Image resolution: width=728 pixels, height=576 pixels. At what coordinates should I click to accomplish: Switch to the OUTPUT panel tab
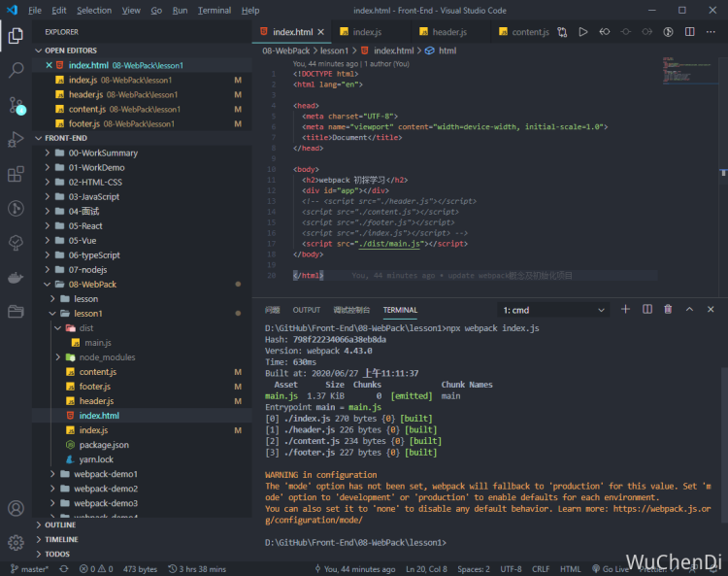pyautogui.click(x=307, y=310)
